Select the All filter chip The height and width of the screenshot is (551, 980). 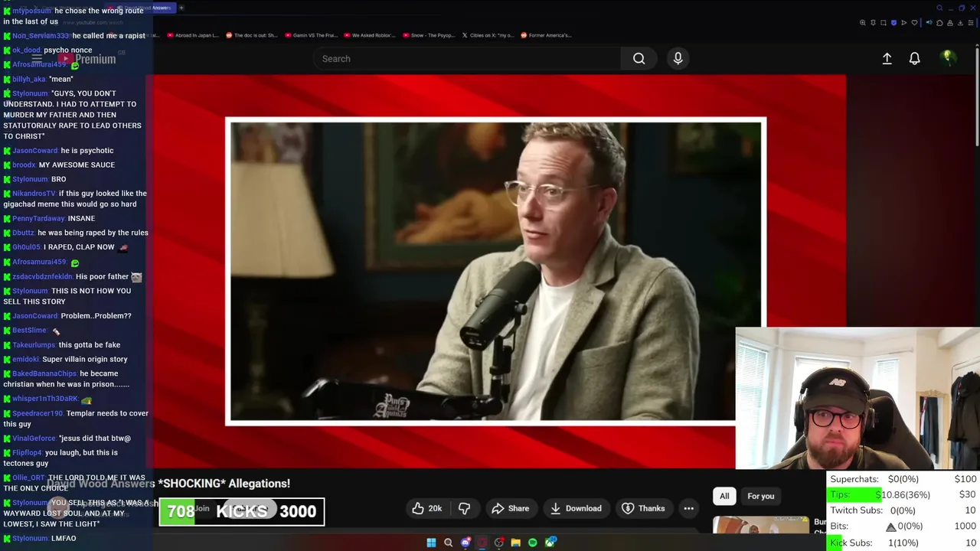click(x=724, y=496)
